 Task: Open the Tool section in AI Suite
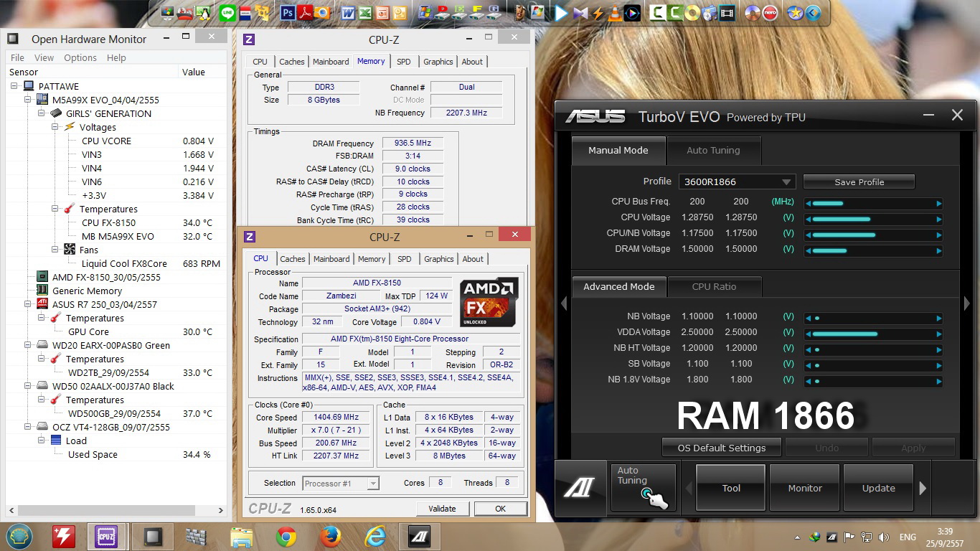click(731, 488)
